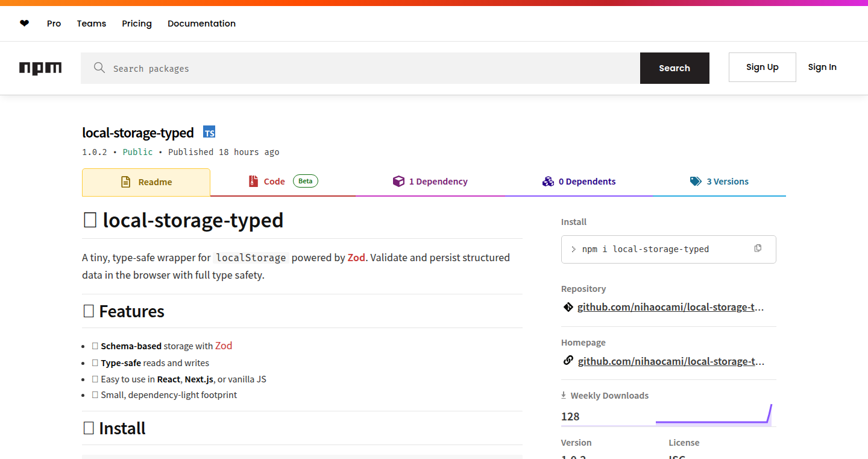
Task: Copy the npm install command
Action: tap(758, 248)
